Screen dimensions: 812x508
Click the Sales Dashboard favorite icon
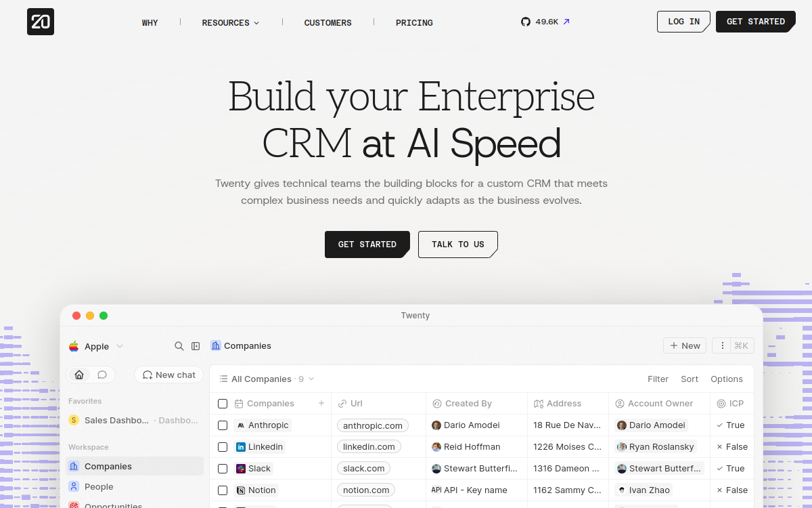pyautogui.click(x=74, y=420)
